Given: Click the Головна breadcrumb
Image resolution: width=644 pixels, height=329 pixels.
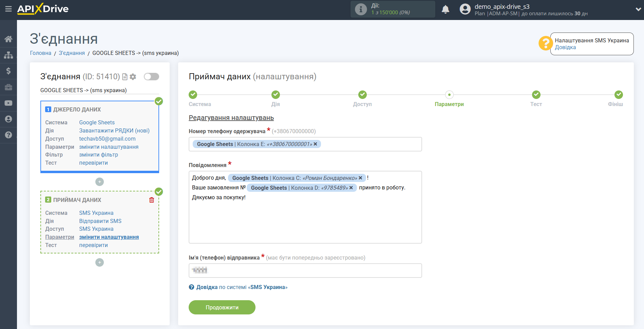Looking at the screenshot, I should [41, 53].
